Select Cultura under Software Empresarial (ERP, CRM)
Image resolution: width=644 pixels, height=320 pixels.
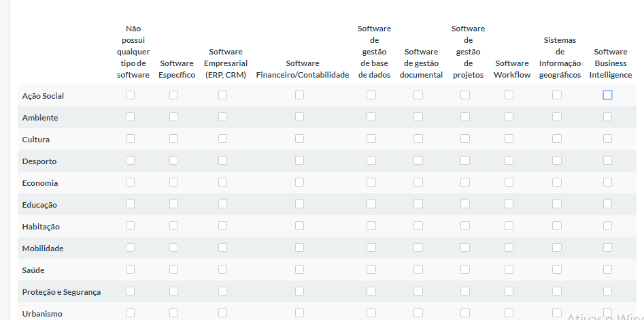[222, 139]
